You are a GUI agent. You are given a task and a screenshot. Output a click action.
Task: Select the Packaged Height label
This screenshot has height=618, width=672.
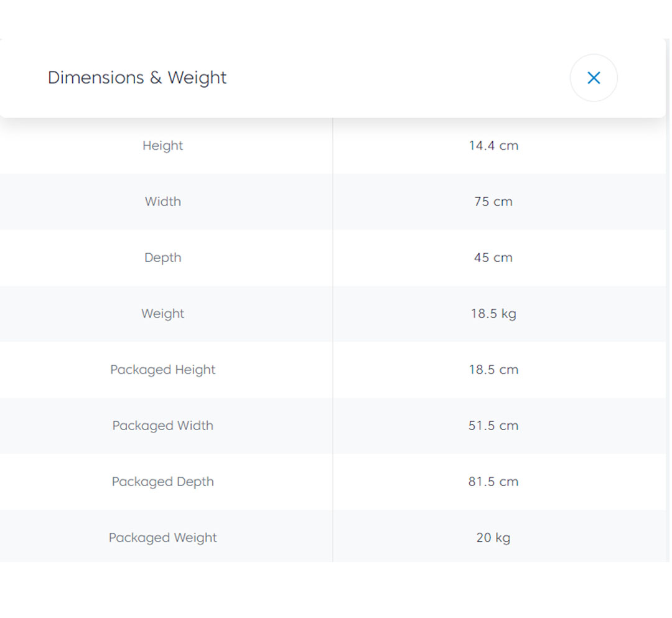point(163,370)
